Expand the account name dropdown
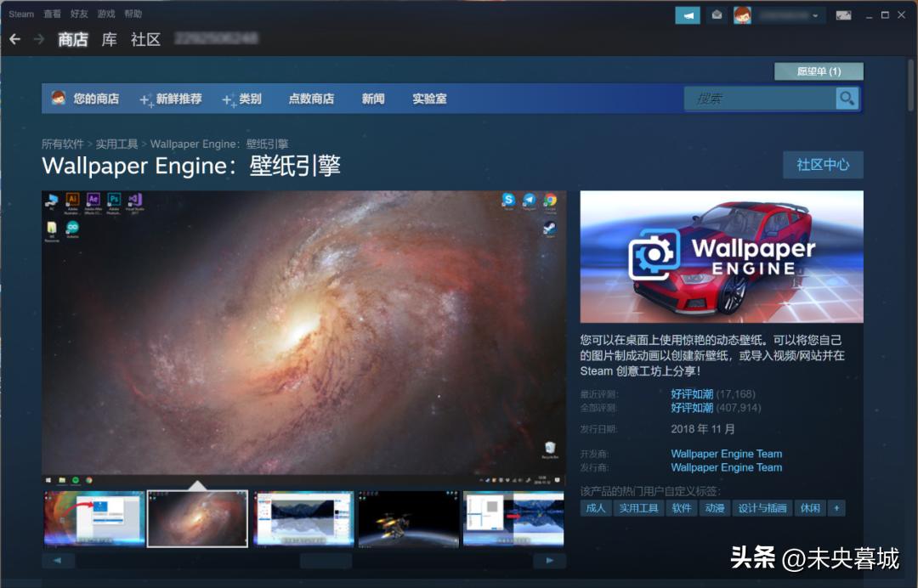Viewport: 918px width, 588px height. (790, 15)
